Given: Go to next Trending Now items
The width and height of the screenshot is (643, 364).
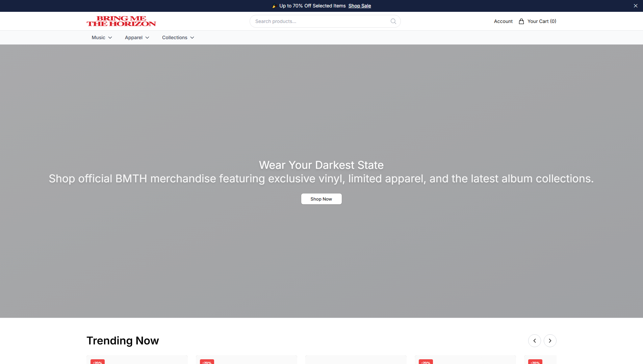Looking at the screenshot, I should pos(550,341).
